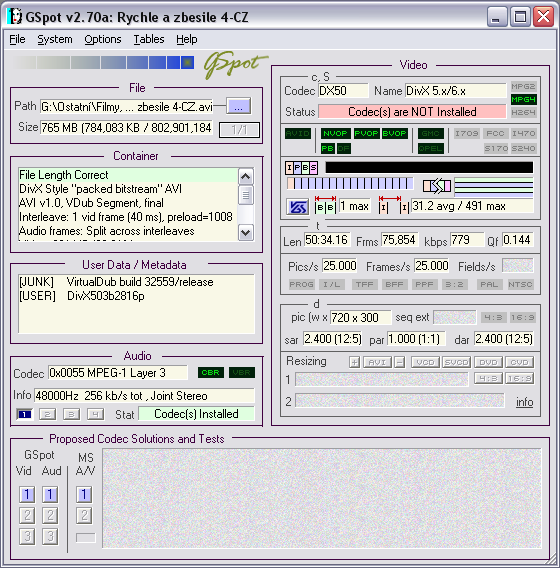Click the NVOP indicator
The width and height of the screenshot is (560, 568).
(x=335, y=133)
